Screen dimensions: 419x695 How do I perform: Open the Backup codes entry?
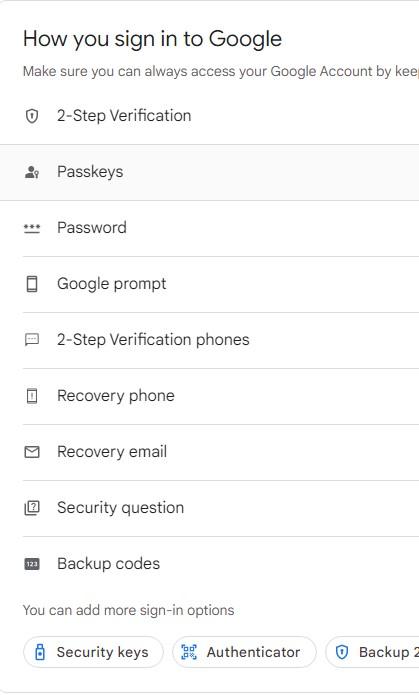(221, 564)
